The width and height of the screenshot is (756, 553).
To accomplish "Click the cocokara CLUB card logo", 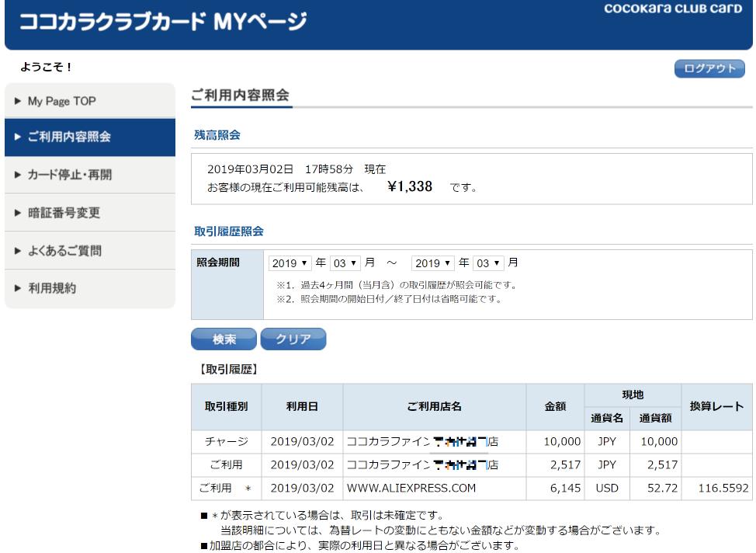I will 673,9.
